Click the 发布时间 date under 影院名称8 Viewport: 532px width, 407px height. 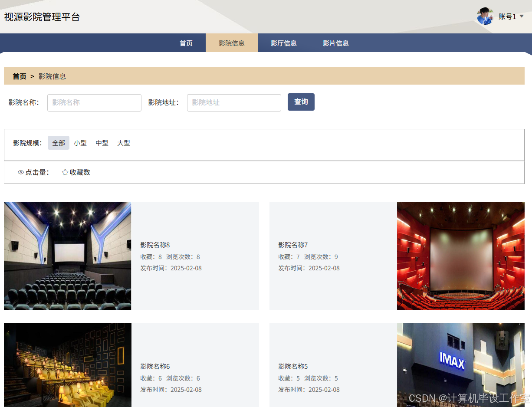point(171,268)
